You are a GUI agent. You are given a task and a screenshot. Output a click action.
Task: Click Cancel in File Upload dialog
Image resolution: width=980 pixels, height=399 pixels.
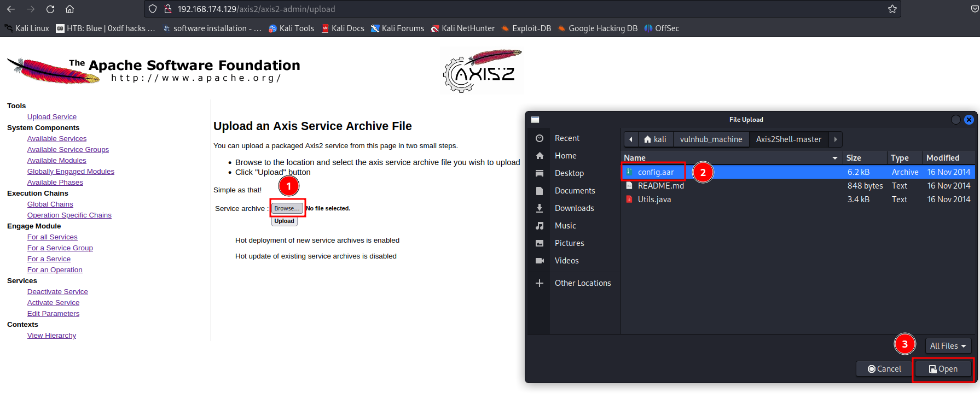pos(884,369)
